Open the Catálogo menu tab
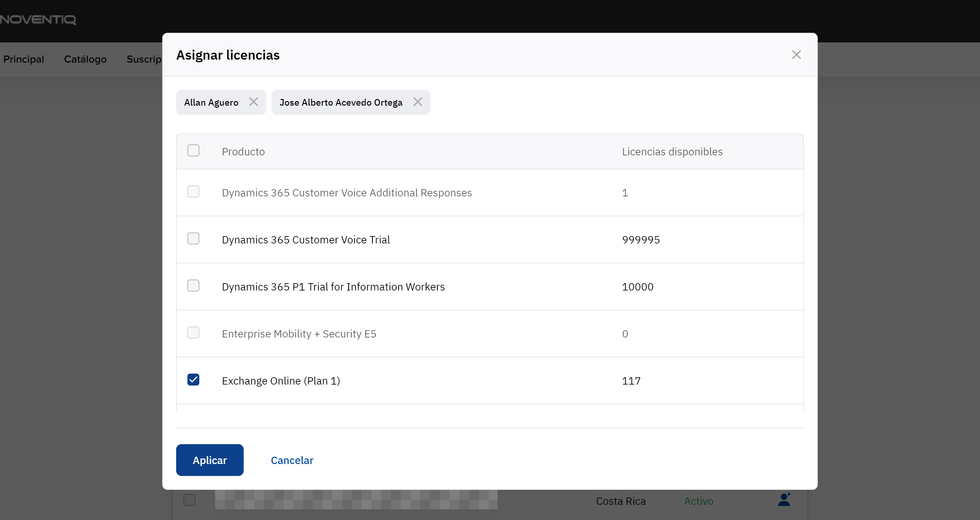This screenshot has width=980, height=520. [85, 59]
